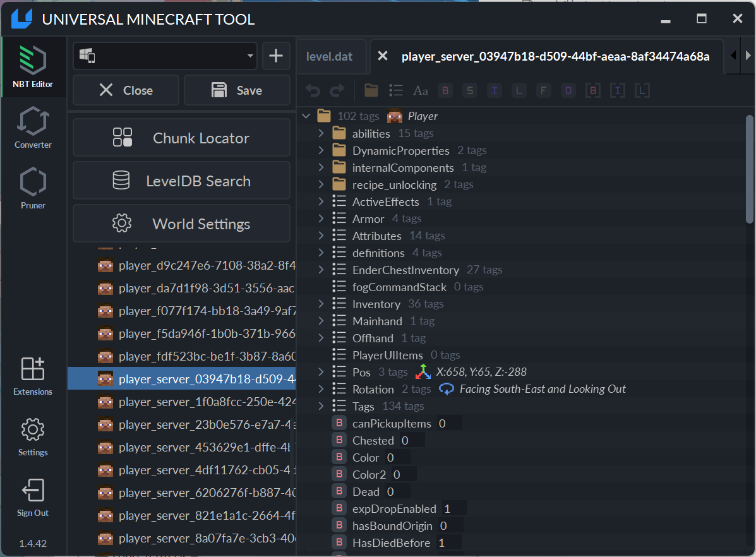This screenshot has width=756, height=557.
Task: Click the Pos coordinate axes icon
Action: 423,372
